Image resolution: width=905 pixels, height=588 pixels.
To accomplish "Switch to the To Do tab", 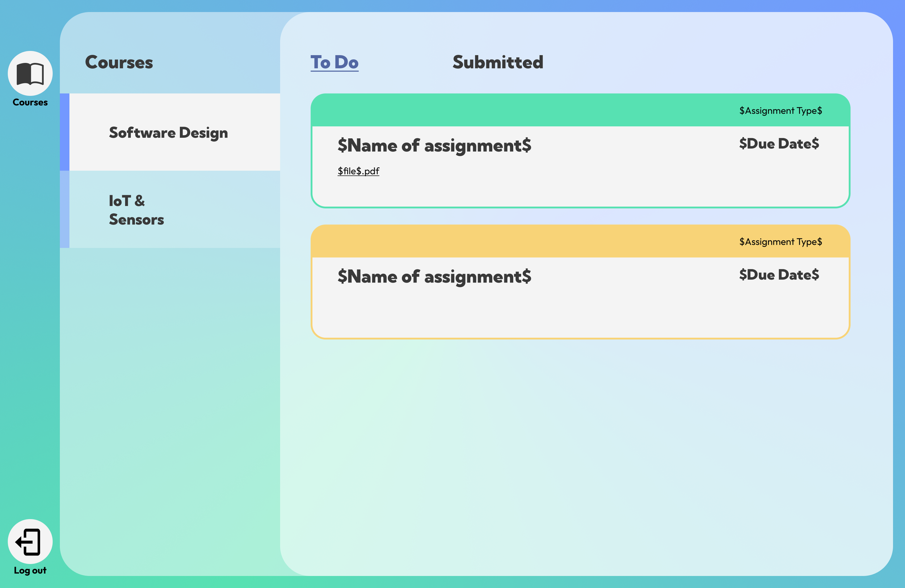I will click(x=334, y=62).
